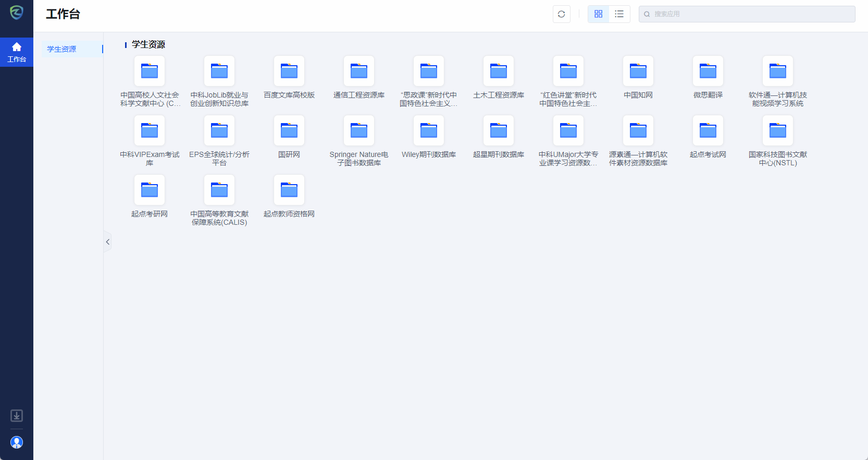Open the 工作台 home sidebar item
This screenshot has height=460, width=868.
coord(17,52)
